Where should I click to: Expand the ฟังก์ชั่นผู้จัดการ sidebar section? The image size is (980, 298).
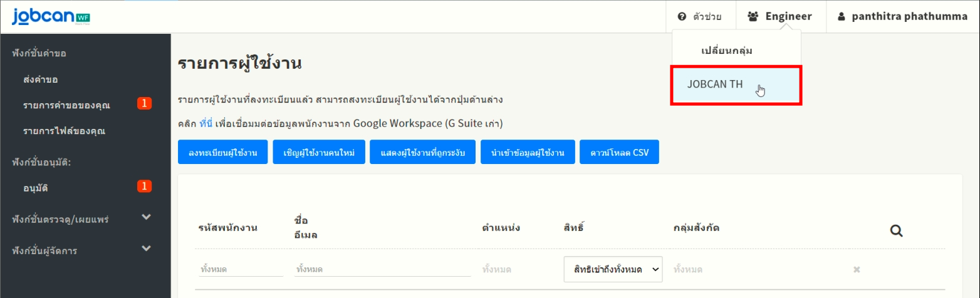[x=146, y=249]
